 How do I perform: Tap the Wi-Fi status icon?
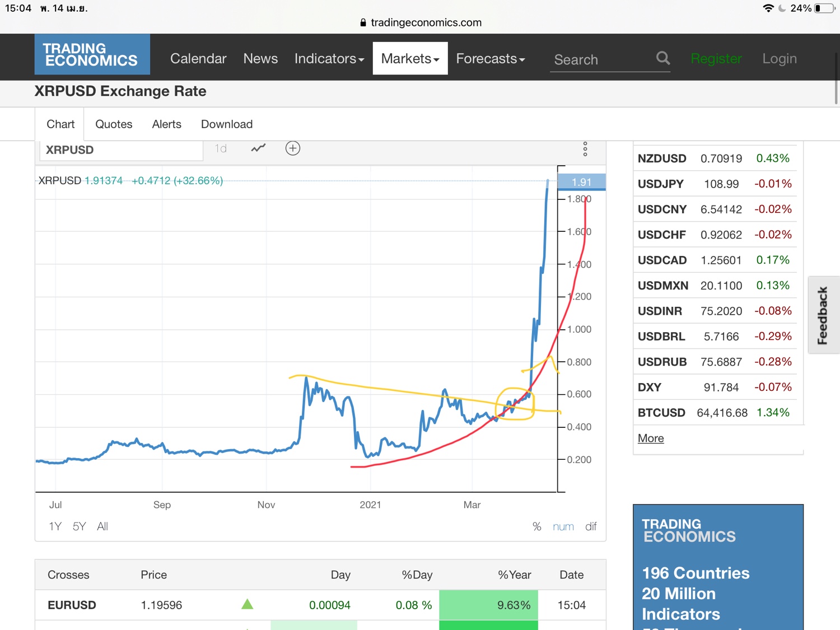(x=768, y=8)
